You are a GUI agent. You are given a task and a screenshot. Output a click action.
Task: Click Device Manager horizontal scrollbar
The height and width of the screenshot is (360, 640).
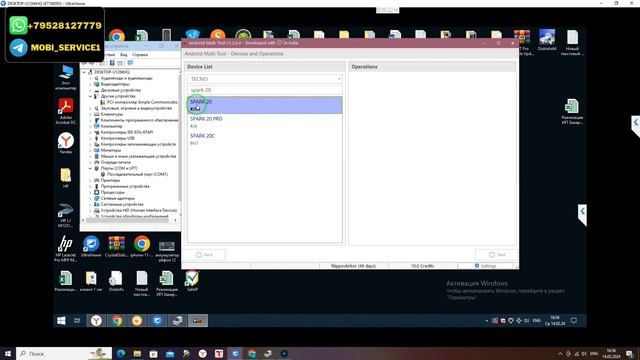(127, 220)
